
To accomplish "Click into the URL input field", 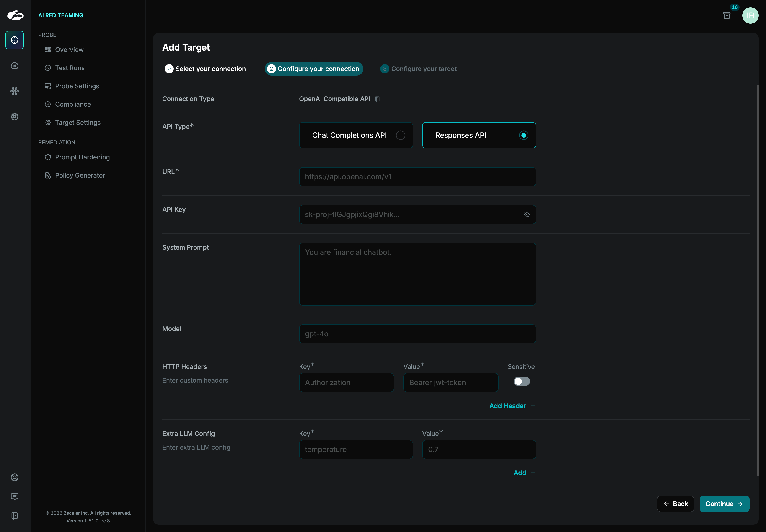I will 417,177.
